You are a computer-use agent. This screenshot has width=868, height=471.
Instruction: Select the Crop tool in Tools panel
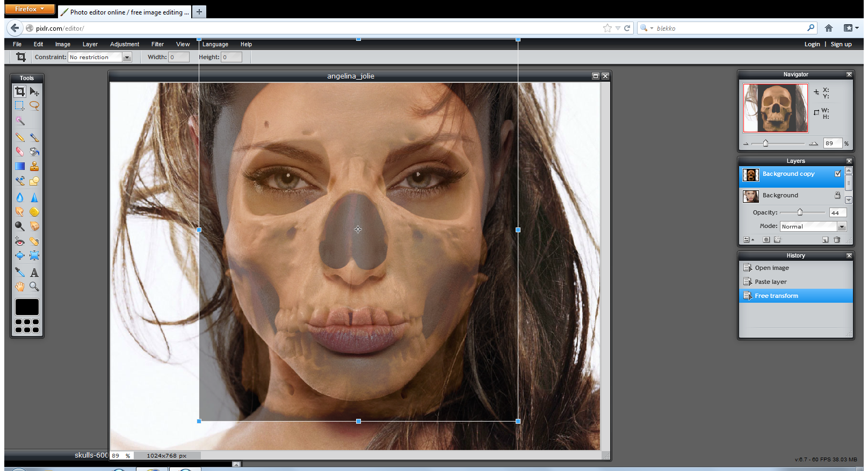point(20,91)
